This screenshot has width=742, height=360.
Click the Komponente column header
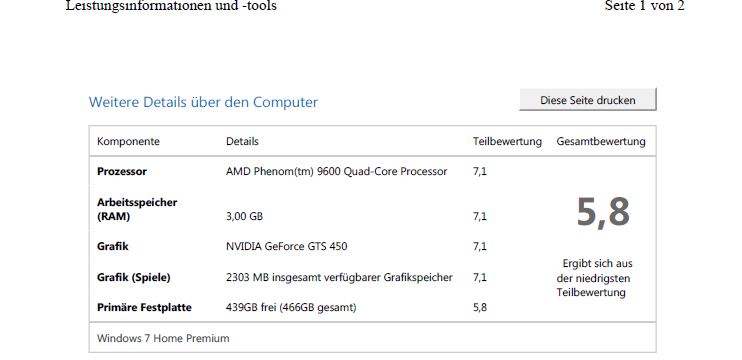(x=128, y=141)
